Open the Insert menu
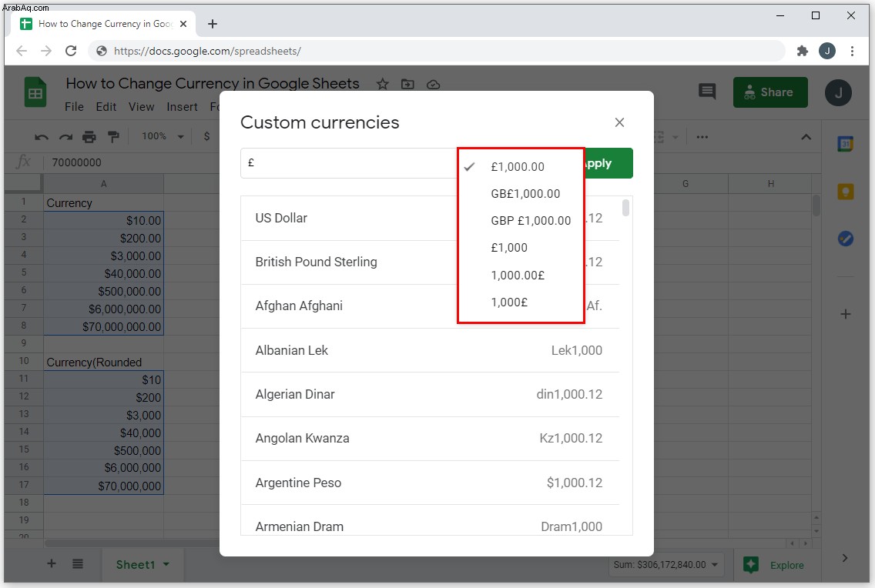 point(183,107)
